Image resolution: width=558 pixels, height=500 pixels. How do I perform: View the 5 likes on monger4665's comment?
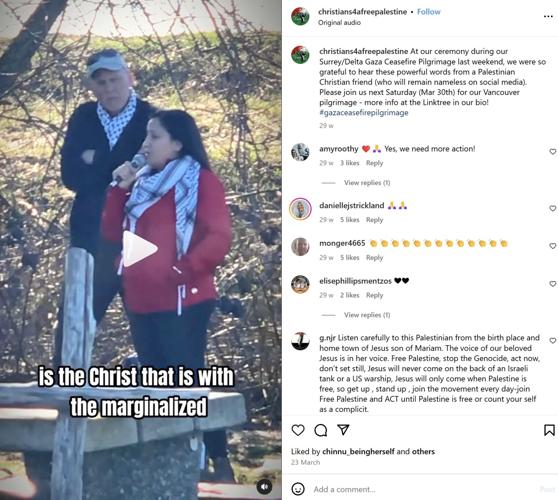[349, 258]
